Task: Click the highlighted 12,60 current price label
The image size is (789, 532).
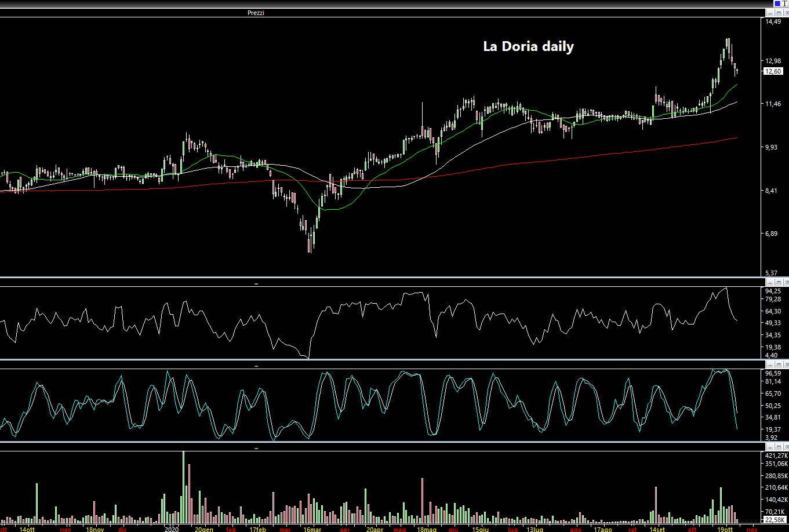Action: pos(774,71)
